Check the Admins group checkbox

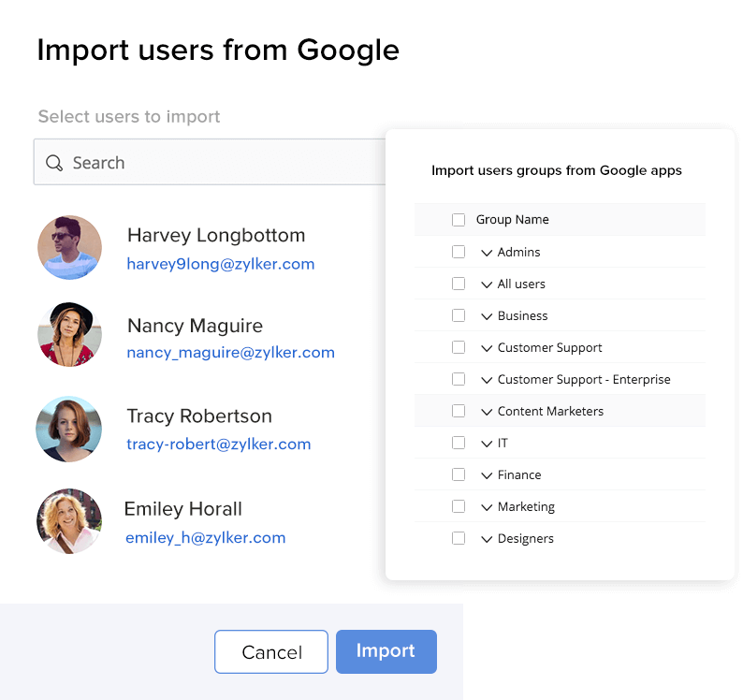[x=459, y=252]
